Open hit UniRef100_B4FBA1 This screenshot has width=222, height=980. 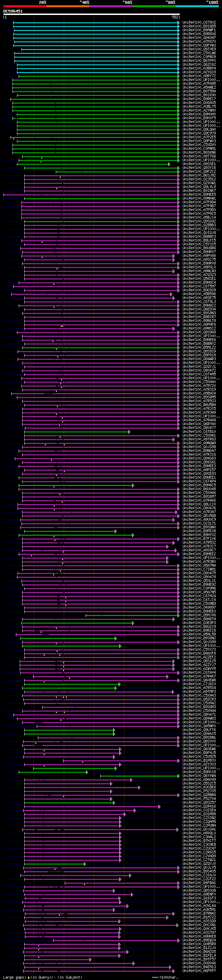pyautogui.click(x=199, y=883)
